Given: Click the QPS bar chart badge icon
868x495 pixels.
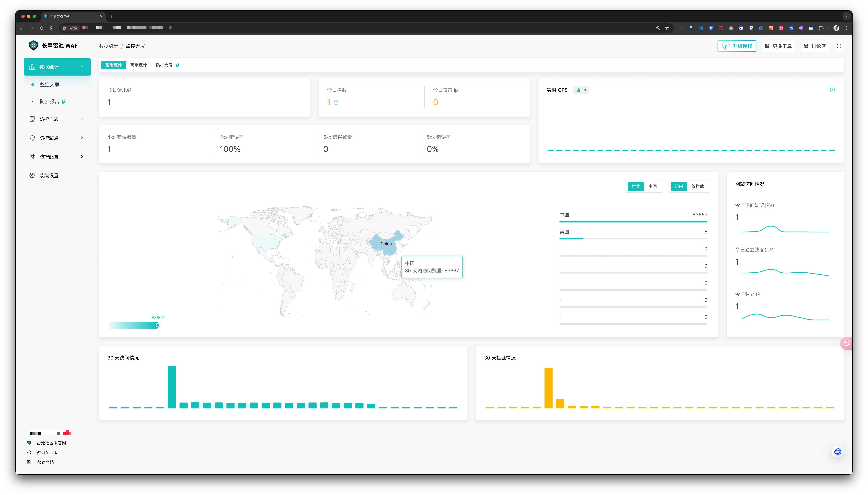Looking at the screenshot, I should tap(578, 90).
